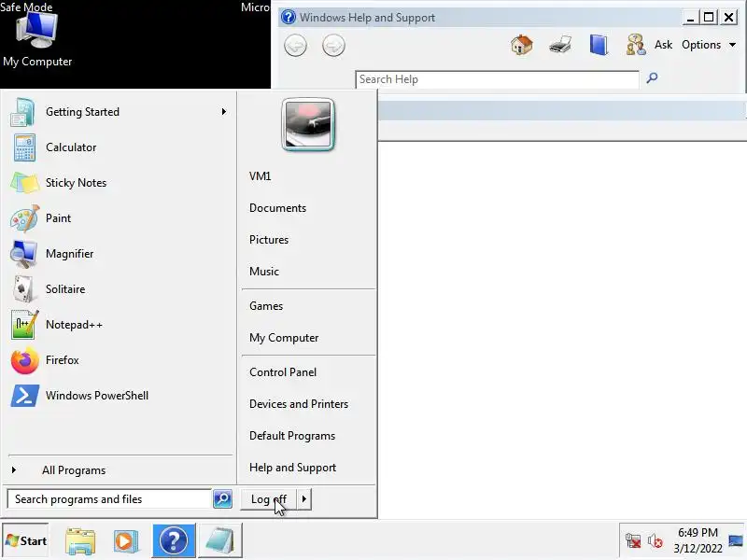Open Windows Explorer from taskbar

[x=80, y=540]
